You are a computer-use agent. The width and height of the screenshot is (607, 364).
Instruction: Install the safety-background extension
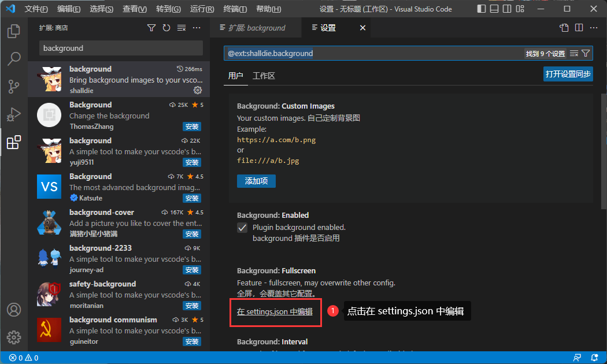[x=192, y=306]
